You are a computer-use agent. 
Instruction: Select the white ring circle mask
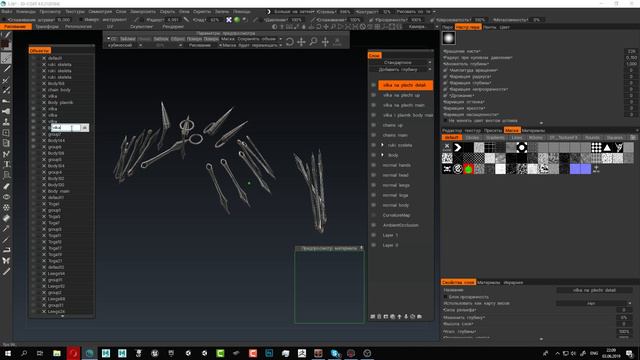click(x=522, y=147)
